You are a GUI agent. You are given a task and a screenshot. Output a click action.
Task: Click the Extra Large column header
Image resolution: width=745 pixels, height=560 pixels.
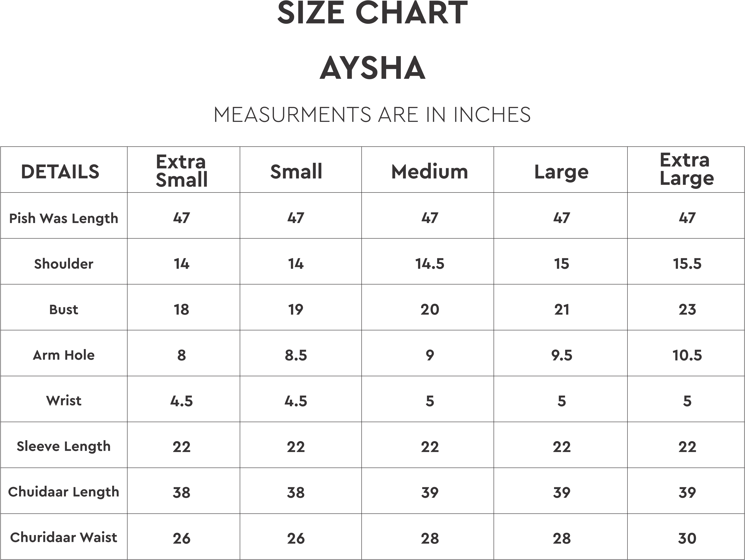[686, 169]
